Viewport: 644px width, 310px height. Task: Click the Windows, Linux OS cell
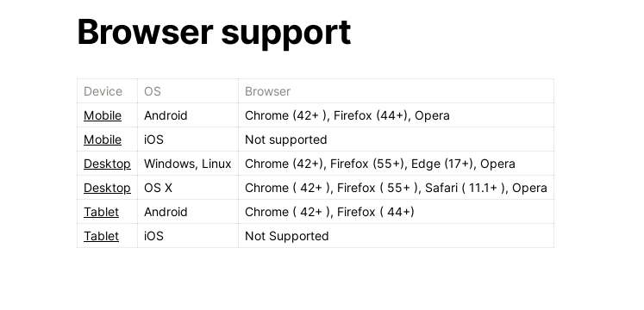188,164
